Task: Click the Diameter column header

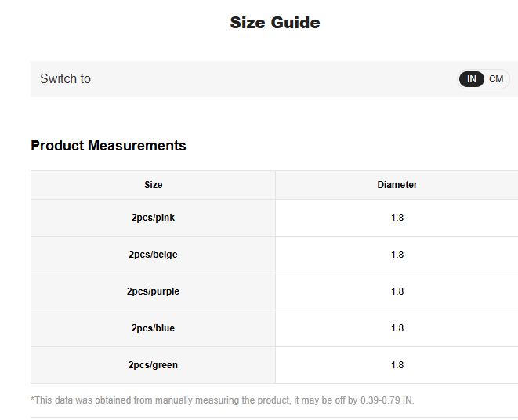Action: tap(397, 185)
